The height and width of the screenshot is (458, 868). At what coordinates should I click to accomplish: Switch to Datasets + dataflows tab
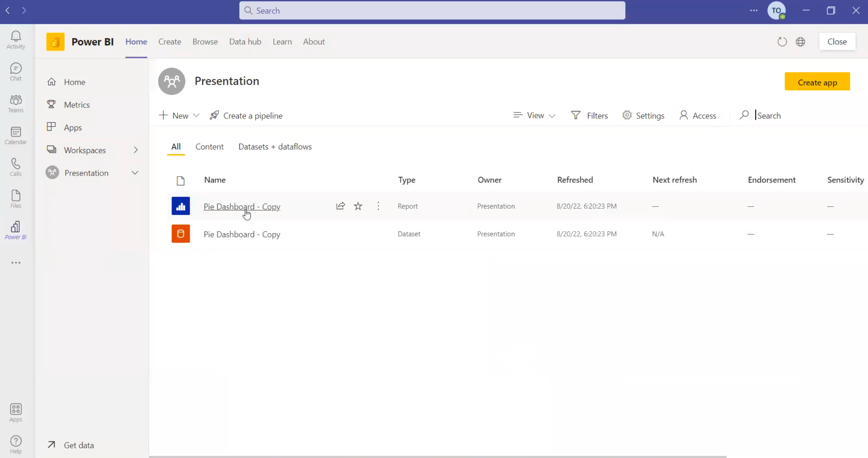click(275, 147)
